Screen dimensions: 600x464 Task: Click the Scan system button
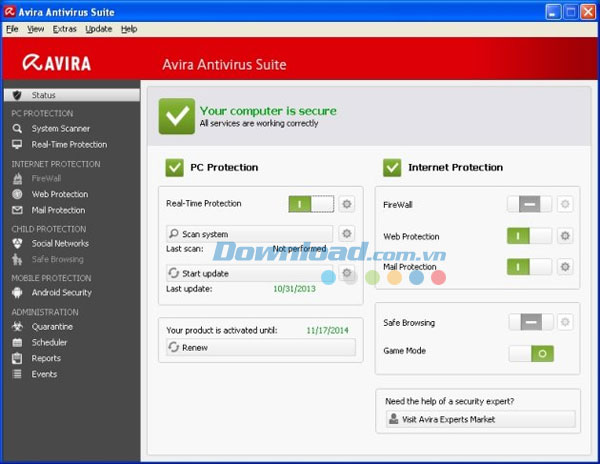tap(249, 234)
